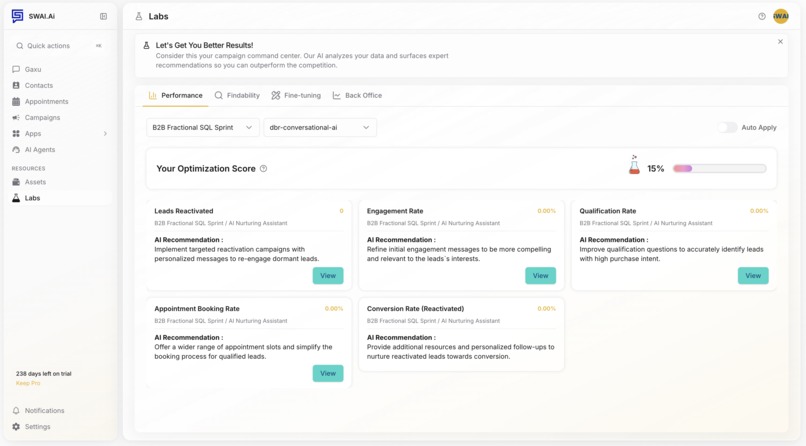Click the Quick actions search icon

20,46
